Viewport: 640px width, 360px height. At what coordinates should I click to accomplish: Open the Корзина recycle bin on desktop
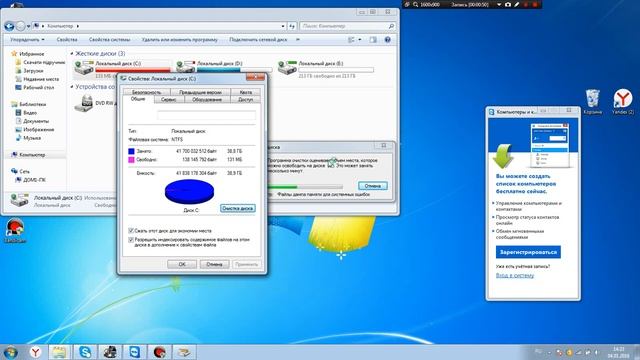592,101
